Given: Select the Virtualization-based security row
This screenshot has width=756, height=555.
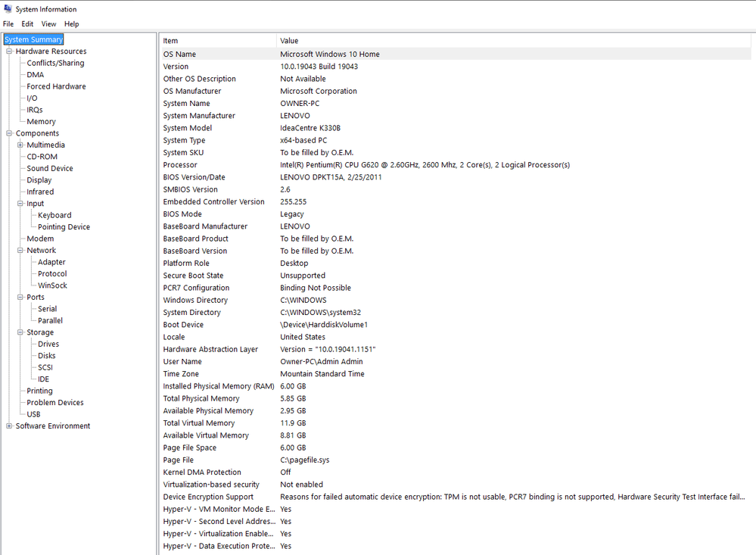Looking at the screenshot, I should (455, 485).
